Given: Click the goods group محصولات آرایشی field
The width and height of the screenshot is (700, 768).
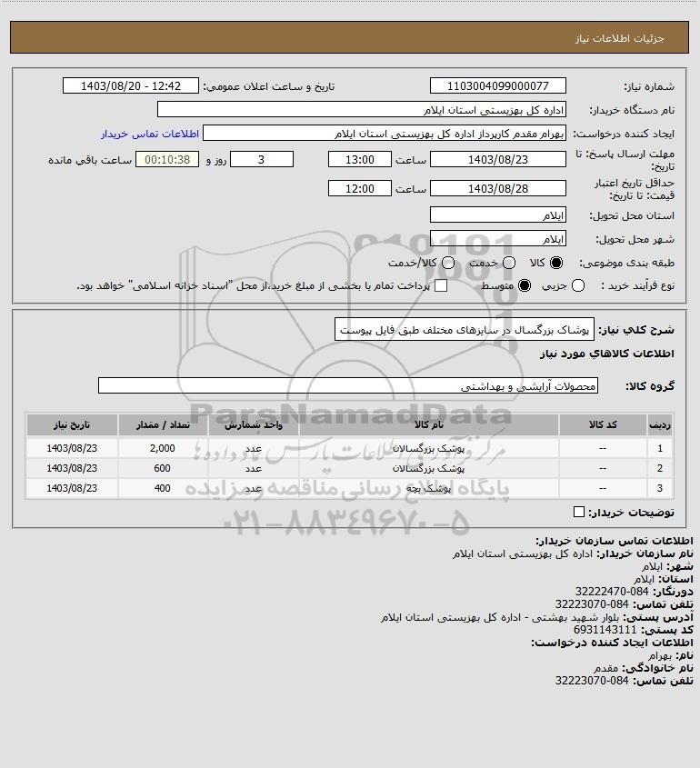Looking at the screenshot, I should click(348, 386).
